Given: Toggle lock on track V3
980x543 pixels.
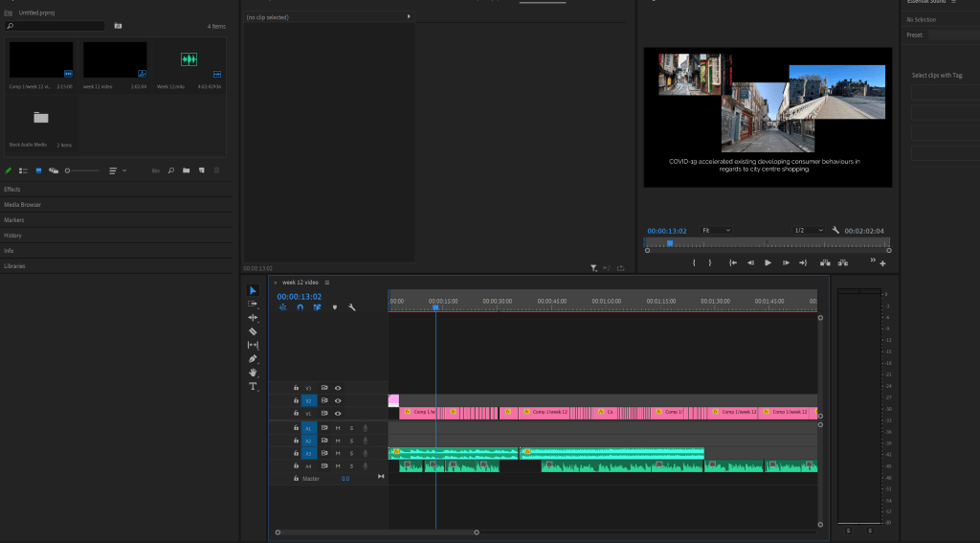Looking at the screenshot, I should [296, 388].
